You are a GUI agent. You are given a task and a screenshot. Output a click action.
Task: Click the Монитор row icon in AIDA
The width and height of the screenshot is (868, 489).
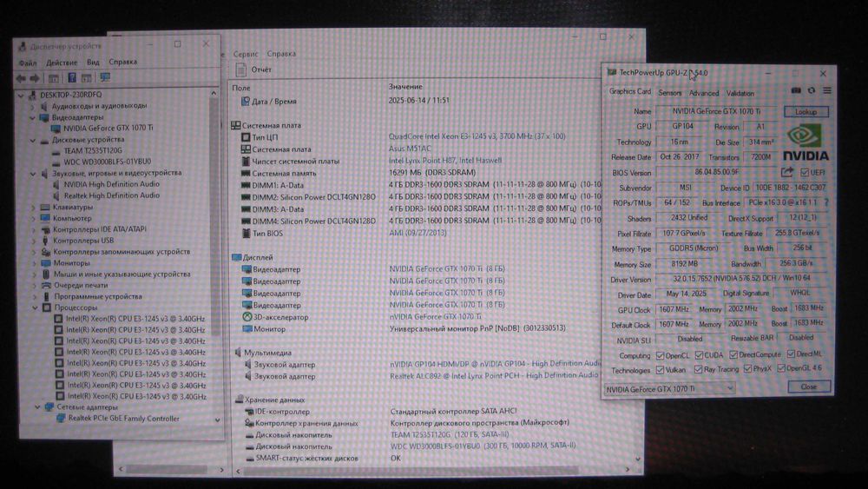[248, 329]
